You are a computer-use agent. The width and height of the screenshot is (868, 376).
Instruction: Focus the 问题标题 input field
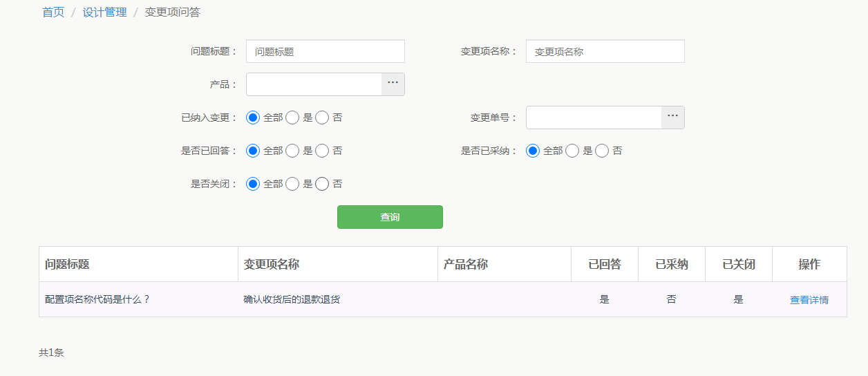[x=325, y=51]
